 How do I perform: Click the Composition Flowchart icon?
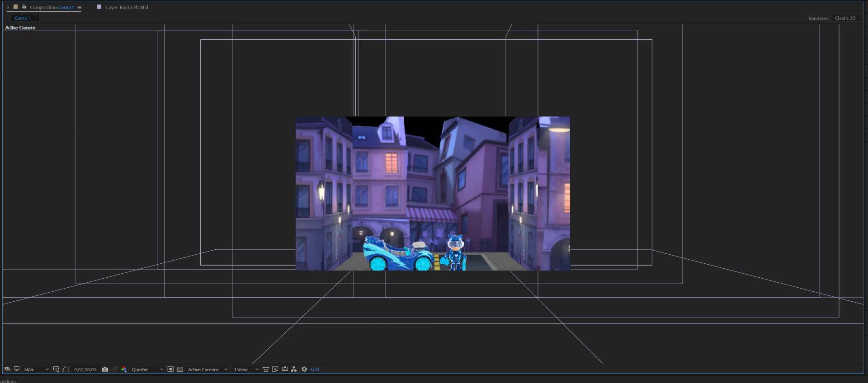(x=294, y=369)
